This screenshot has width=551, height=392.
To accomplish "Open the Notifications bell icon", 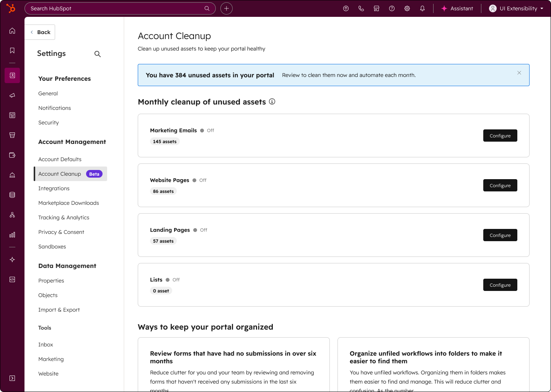I will 422,8.
